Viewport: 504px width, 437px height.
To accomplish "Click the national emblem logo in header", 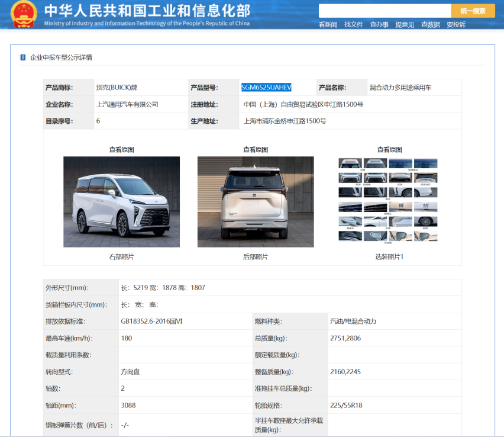I will [x=24, y=14].
